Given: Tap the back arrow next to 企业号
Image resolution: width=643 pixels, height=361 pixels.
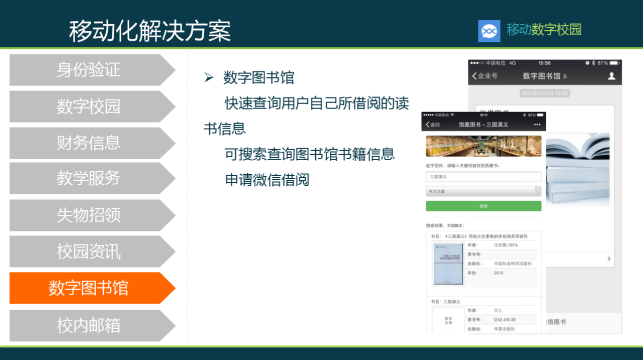Looking at the screenshot, I should [474, 76].
